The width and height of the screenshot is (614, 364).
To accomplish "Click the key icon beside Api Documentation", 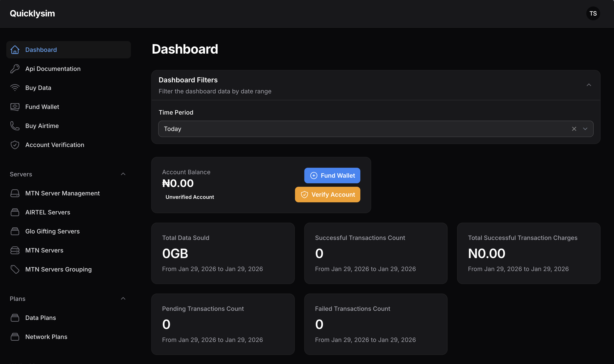I will click(x=15, y=69).
